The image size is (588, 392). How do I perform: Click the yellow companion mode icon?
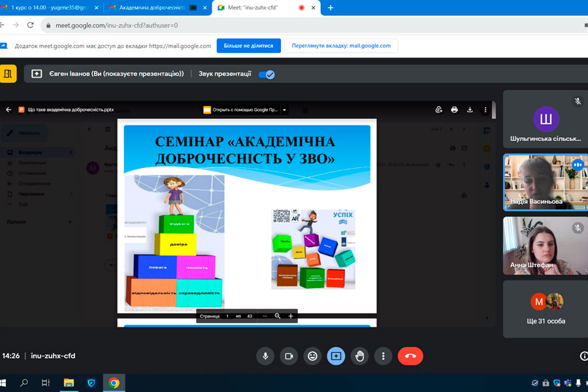pyautogui.click(x=8, y=74)
